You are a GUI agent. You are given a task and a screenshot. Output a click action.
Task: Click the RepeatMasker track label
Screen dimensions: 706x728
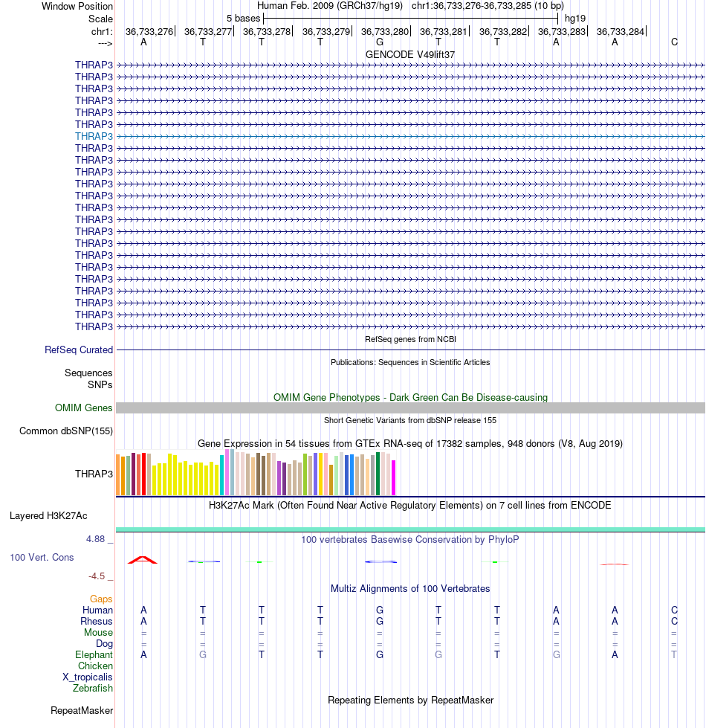click(82, 710)
